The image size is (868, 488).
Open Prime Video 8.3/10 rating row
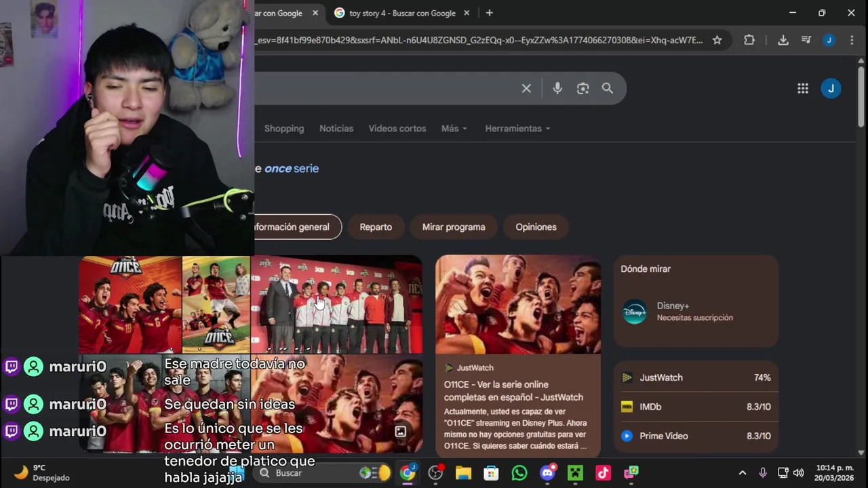tap(696, 436)
